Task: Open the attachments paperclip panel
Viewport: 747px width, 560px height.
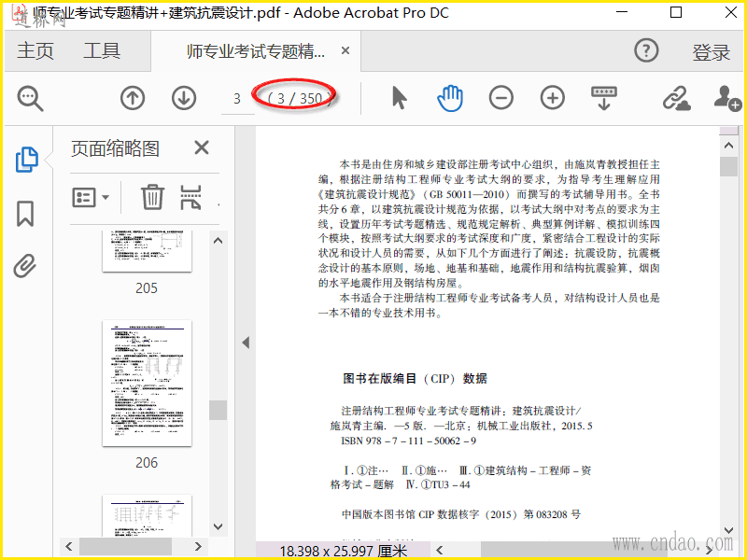Action: click(x=25, y=266)
